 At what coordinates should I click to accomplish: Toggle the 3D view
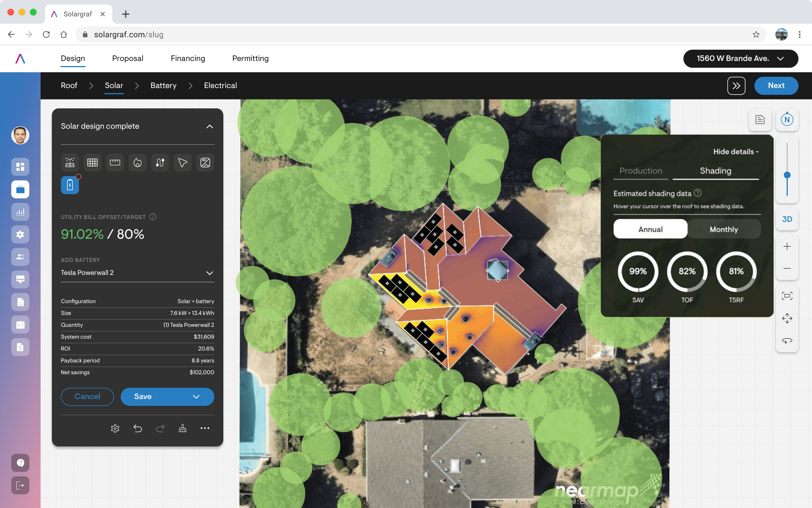[x=787, y=219]
